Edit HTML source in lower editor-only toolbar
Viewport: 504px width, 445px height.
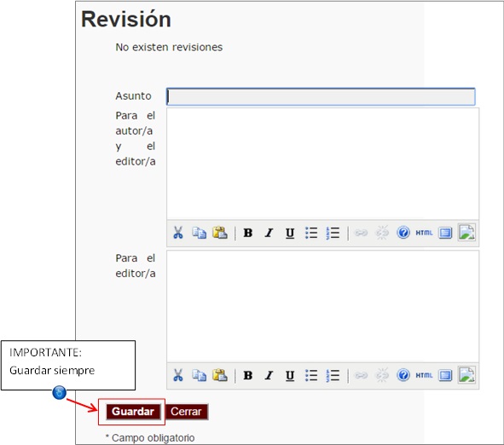(x=424, y=375)
